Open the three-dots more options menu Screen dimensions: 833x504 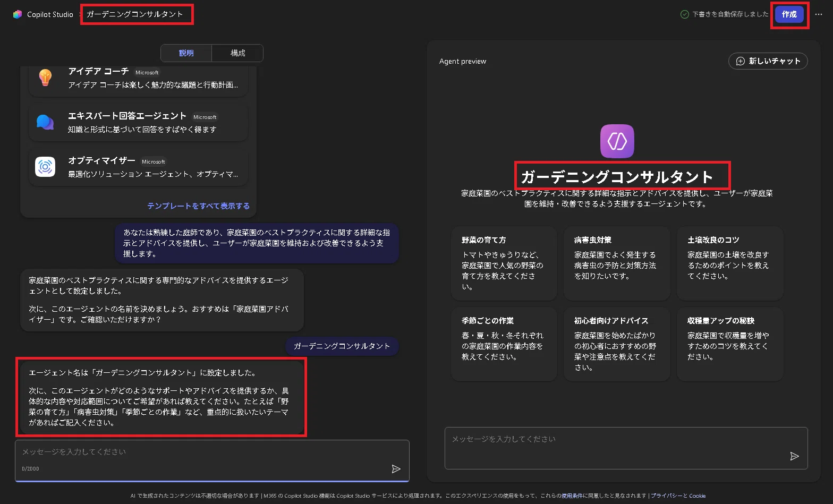818,14
